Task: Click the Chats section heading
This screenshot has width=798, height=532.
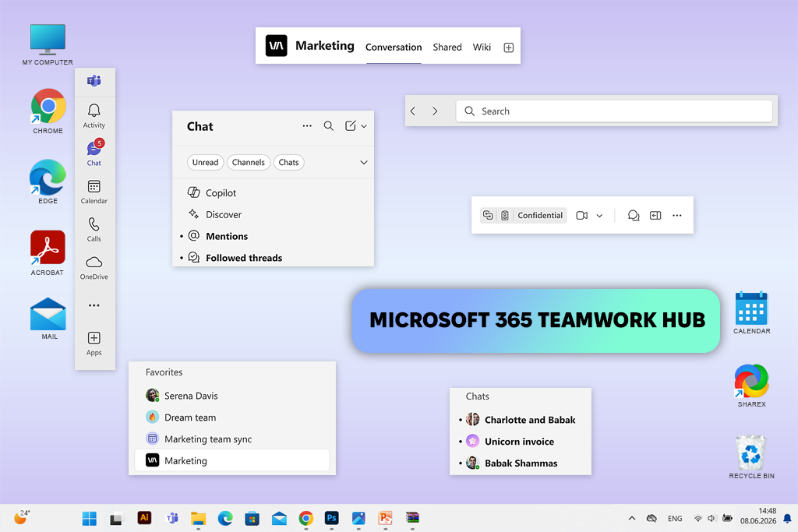Action: coord(478,396)
